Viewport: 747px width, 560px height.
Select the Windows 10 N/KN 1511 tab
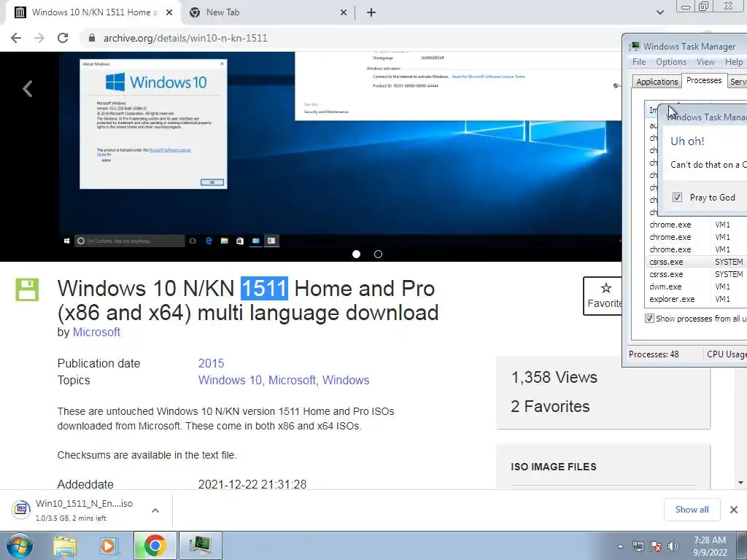(93, 13)
